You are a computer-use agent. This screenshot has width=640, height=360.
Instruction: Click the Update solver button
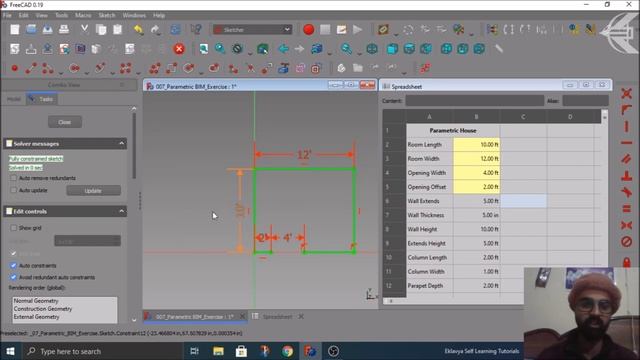(x=93, y=191)
